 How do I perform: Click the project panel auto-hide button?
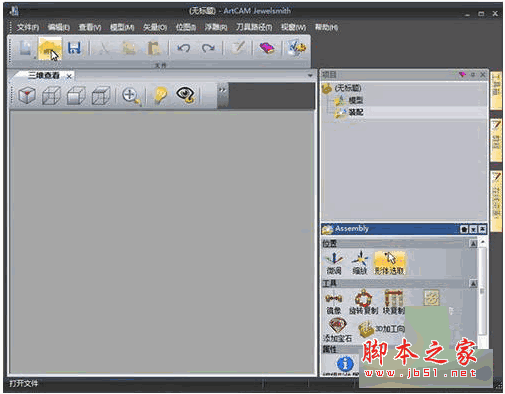coord(473,75)
